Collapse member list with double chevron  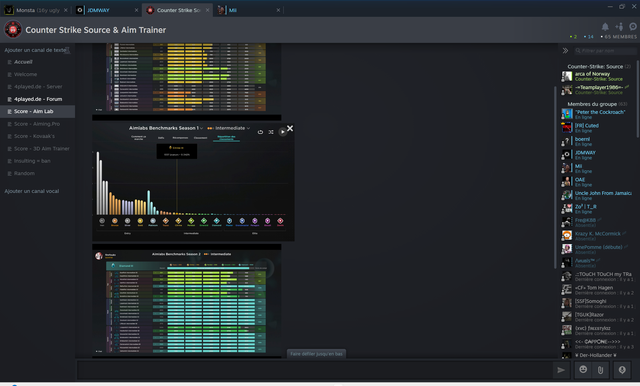(565, 51)
